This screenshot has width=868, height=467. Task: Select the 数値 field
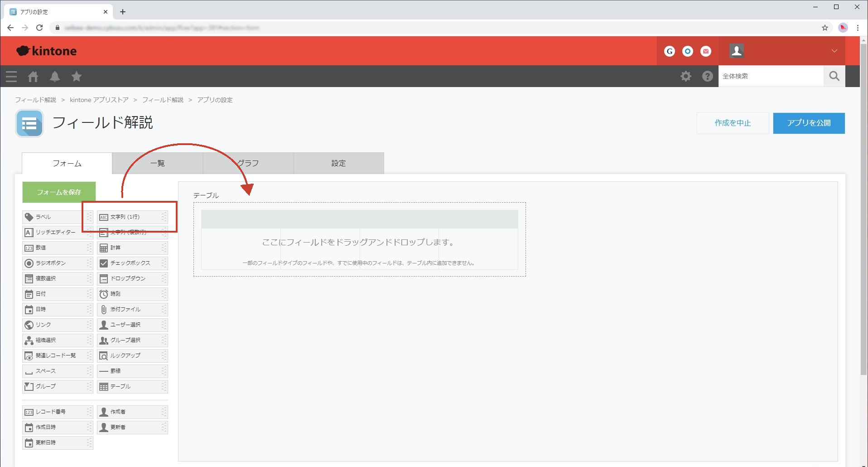pyautogui.click(x=58, y=248)
